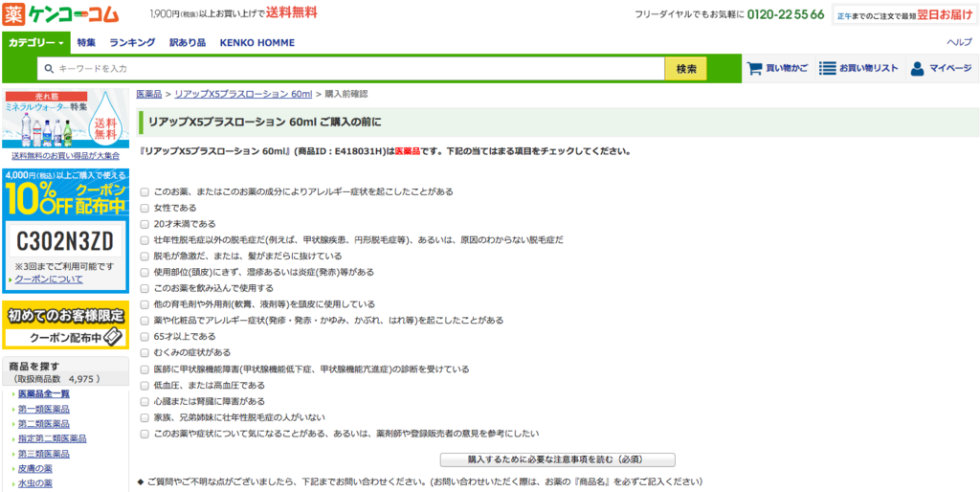Click the ヘルプ link
The width and height of the screenshot is (980, 492).
959,42
